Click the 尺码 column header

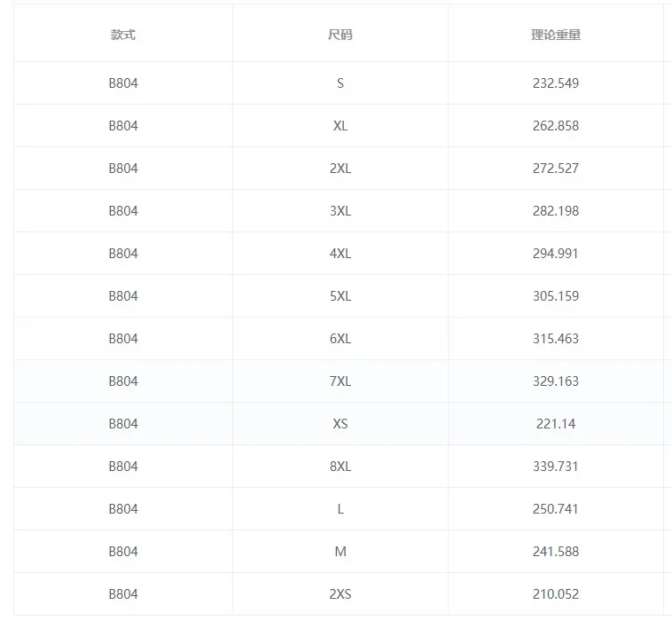340,35
